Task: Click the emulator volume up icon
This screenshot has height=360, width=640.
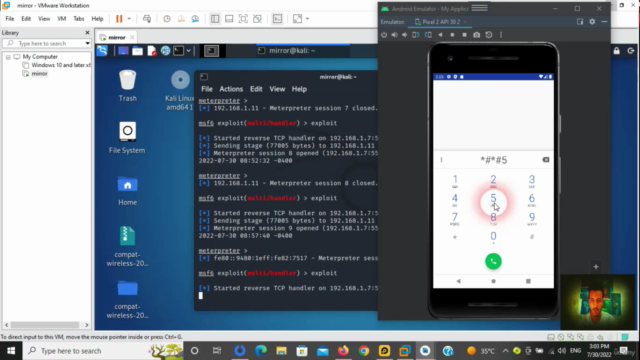Action: 394,35
